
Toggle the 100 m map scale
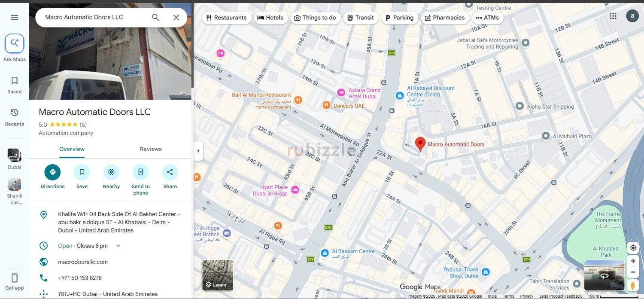(613, 296)
